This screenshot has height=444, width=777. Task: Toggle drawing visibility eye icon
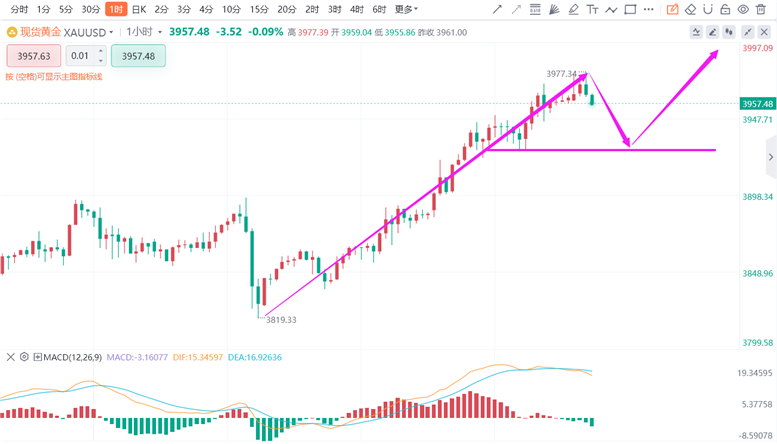[x=745, y=9]
